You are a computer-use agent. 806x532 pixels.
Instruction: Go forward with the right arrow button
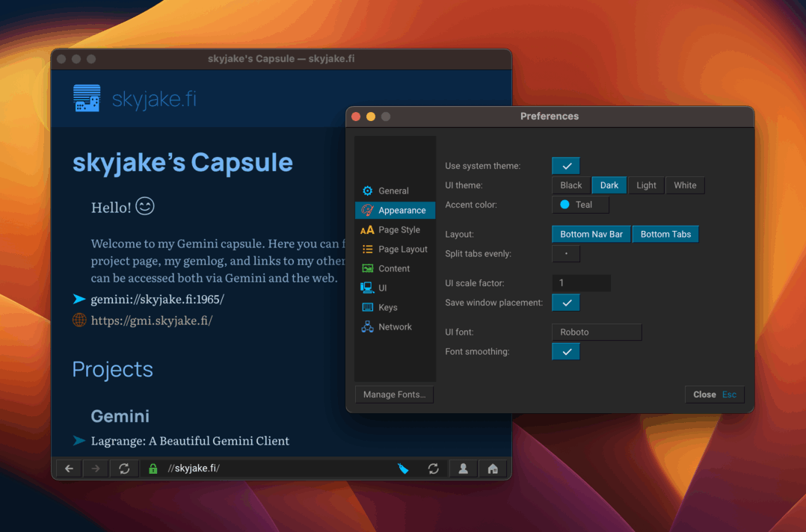96,468
